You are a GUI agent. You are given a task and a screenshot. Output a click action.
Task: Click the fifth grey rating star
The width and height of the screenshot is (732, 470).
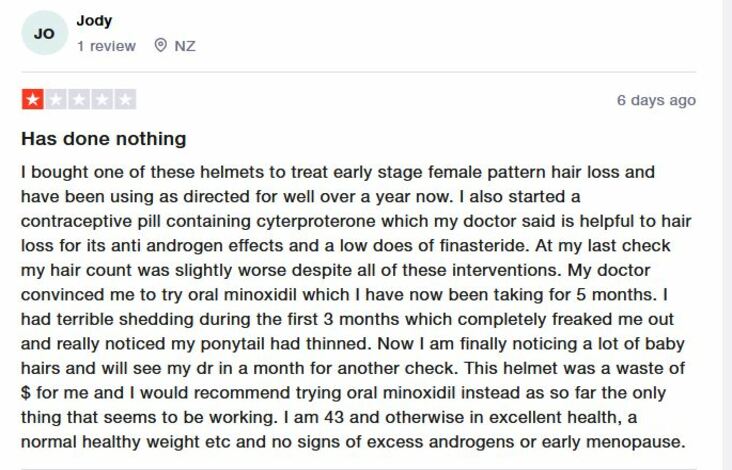coord(125,100)
